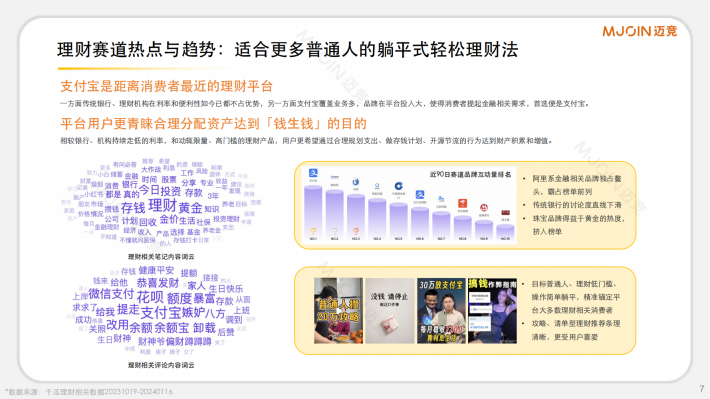Open the 没钱 请停止 video thumbnail

pyautogui.click(x=389, y=311)
